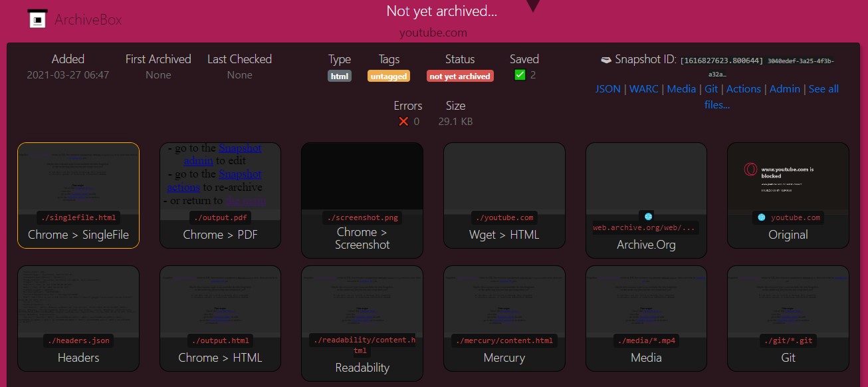The image size is (868, 387).
Task: Open the web.archive.org/web/... link
Action: 645,227
